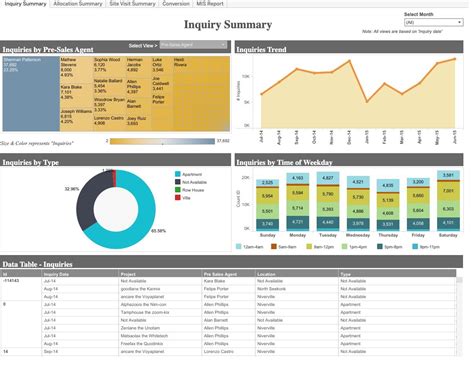Click Friday's 3,200 top bar segment
Image resolution: width=474 pixels, height=371 pixels.
[x=418, y=182]
